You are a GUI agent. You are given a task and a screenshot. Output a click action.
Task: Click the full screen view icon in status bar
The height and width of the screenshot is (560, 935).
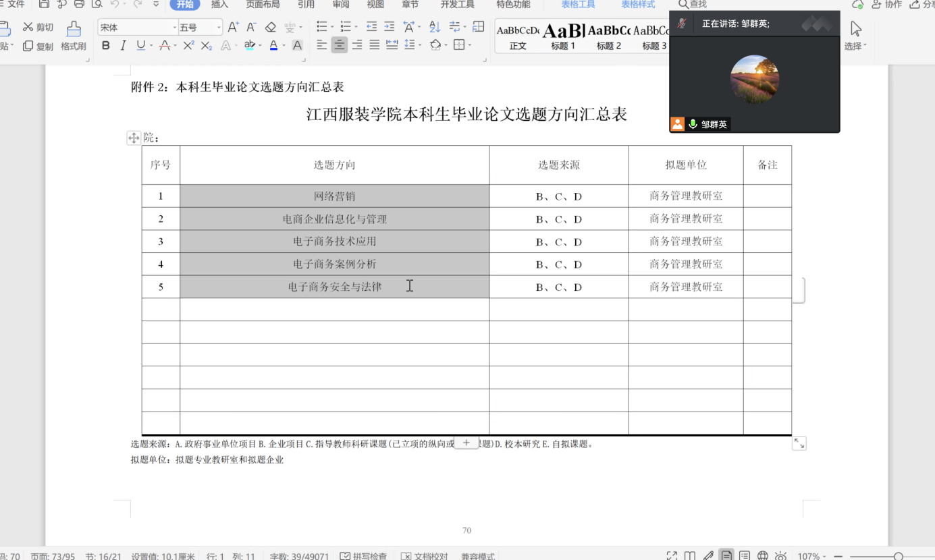[x=672, y=556]
